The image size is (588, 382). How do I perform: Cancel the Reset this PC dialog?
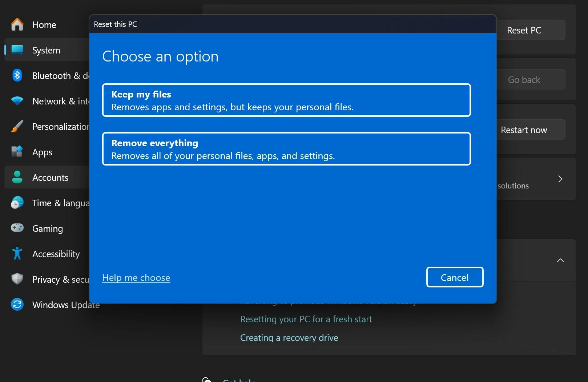[x=455, y=277]
